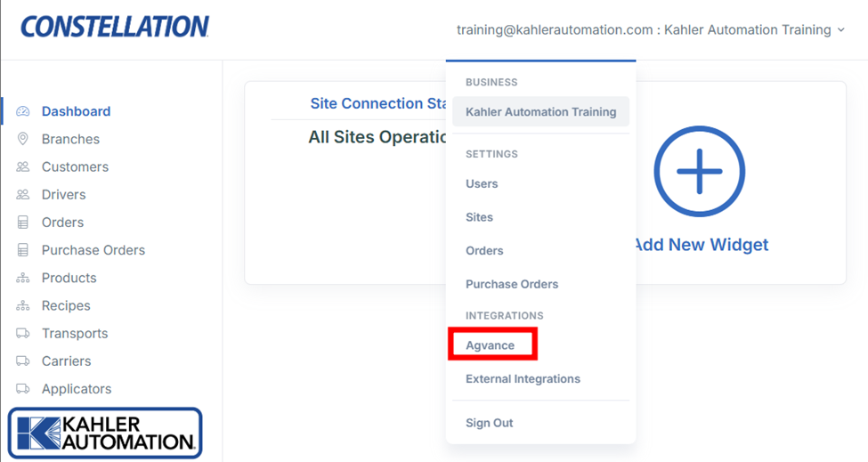Click the Constellation logo
Image resolution: width=868 pixels, height=462 pixels.
click(115, 27)
